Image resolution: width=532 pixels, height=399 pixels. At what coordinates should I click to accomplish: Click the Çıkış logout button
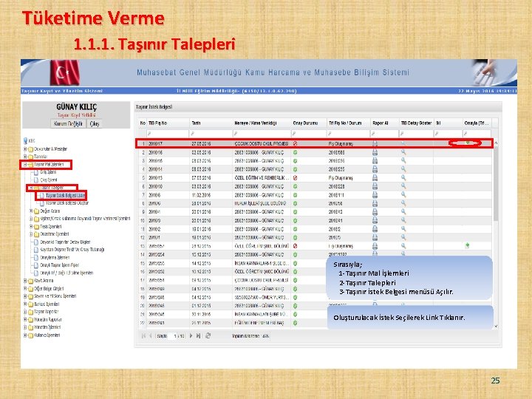(95, 123)
